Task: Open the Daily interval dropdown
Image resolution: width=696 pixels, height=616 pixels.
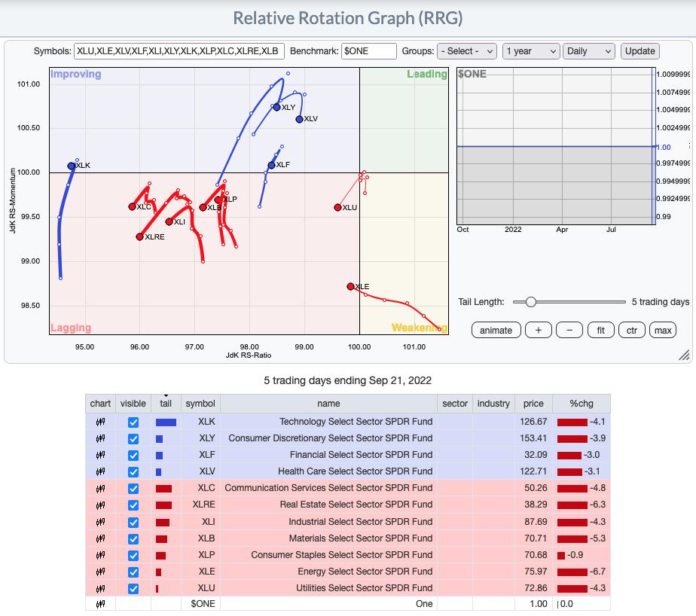Action: click(x=588, y=51)
